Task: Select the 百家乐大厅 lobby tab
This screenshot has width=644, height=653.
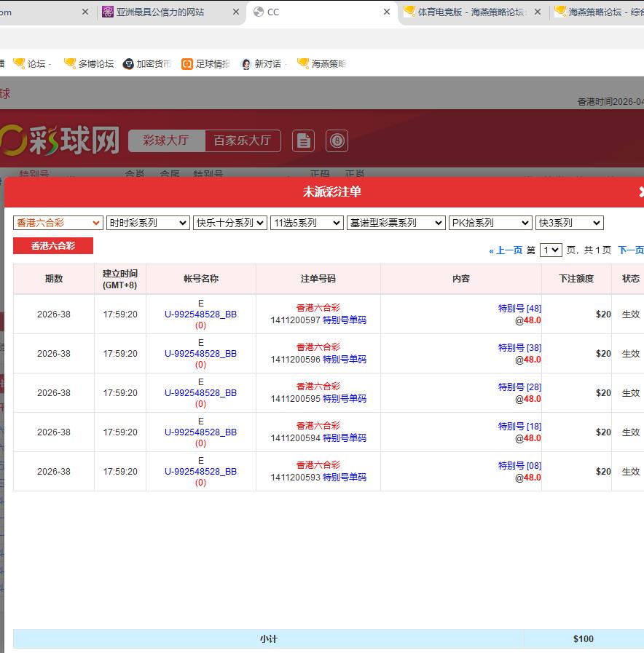Action: tap(242, 141)
